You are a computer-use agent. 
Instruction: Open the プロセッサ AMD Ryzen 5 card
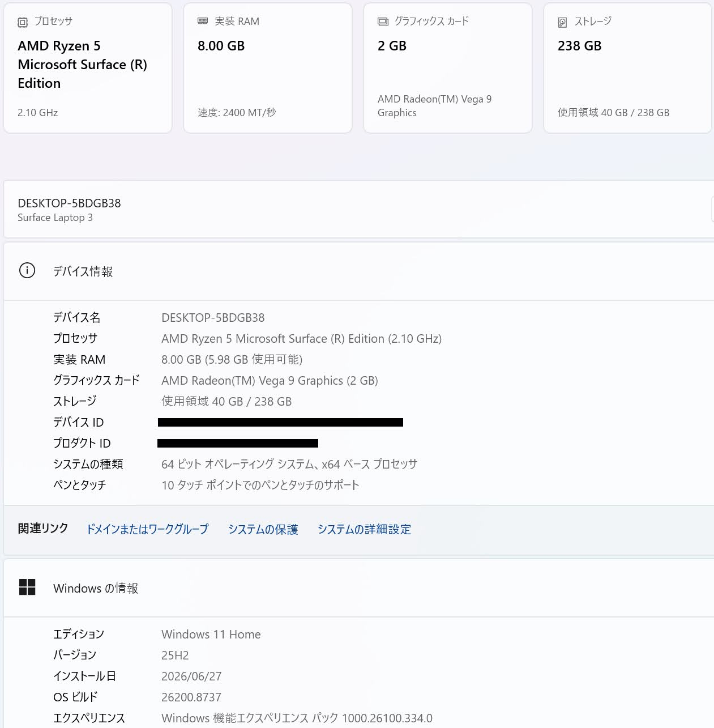[x=88, y=68]
